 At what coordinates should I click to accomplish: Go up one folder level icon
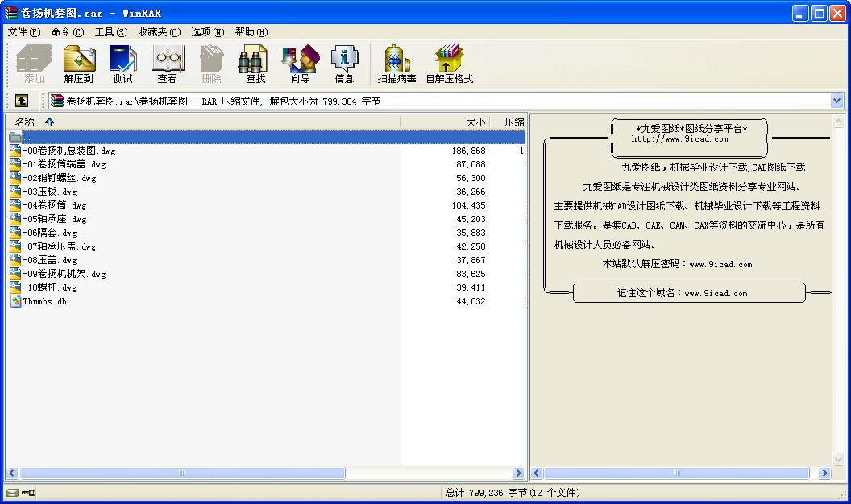point(22,101)
